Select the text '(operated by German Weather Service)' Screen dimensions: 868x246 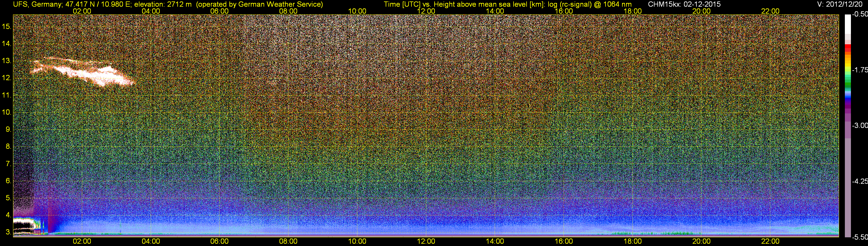[260, 4]
